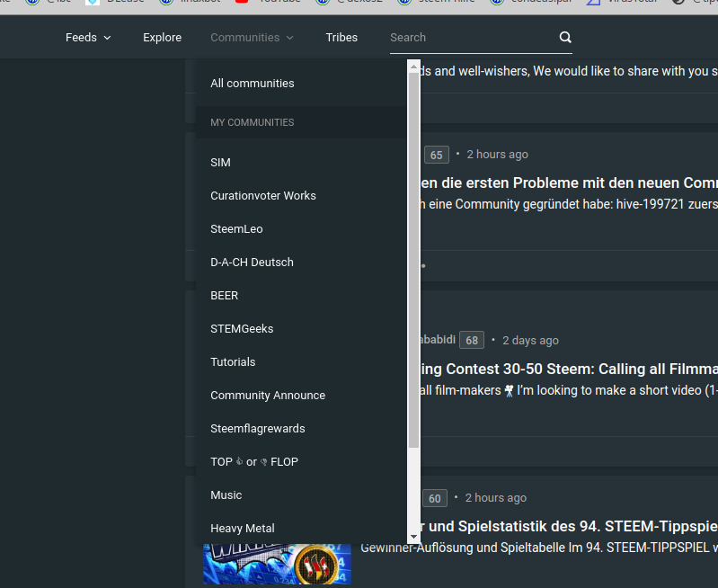Pick the Heavy Metal community
Viewport: 718px width, 588px height.
coord(243,529)
